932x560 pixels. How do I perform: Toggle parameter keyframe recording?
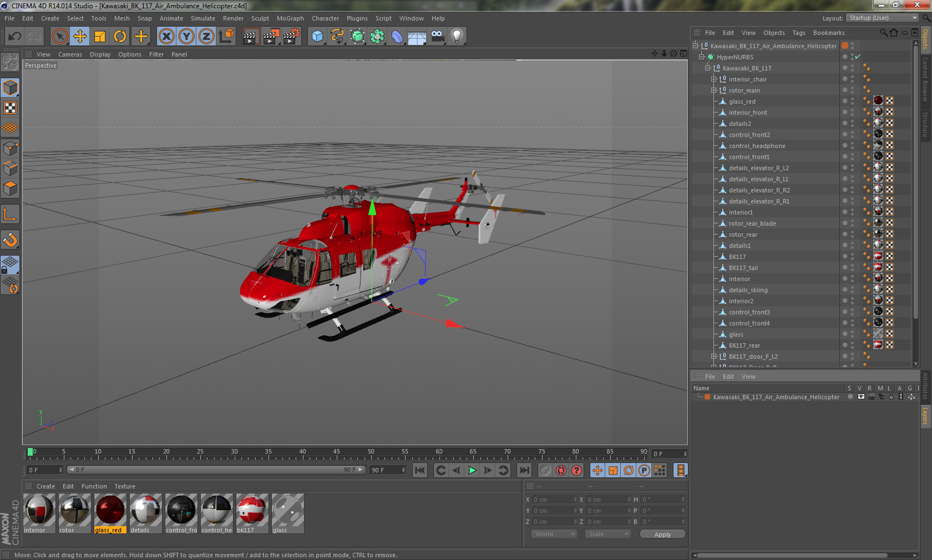pos(644,470)
